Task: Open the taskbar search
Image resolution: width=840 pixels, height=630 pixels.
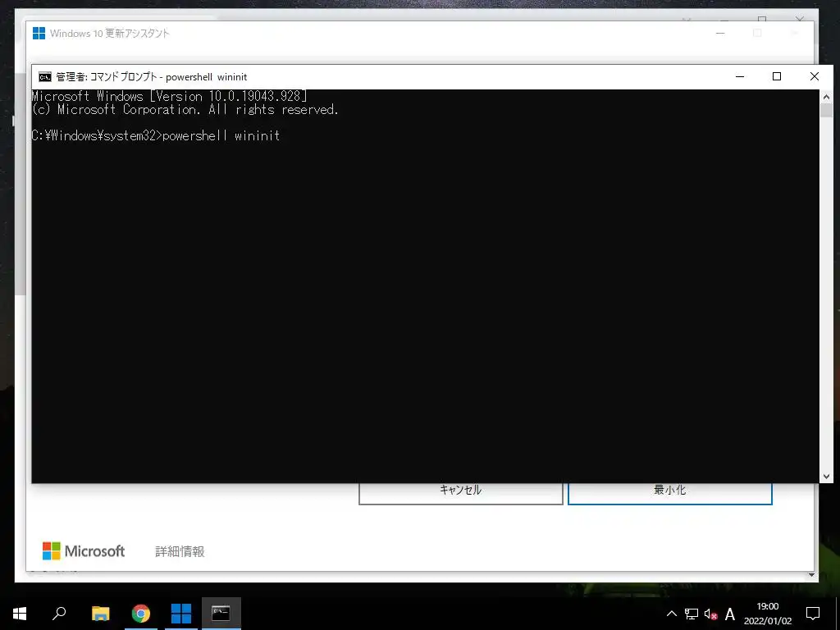Action: 59,614
